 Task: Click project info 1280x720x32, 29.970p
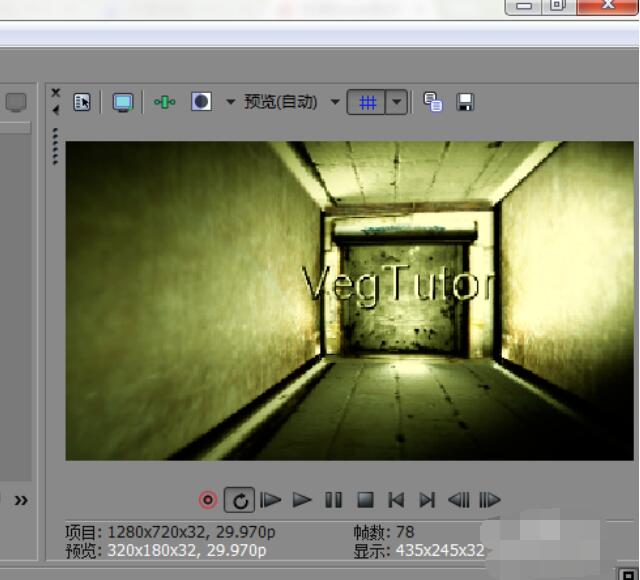(191, 532)
